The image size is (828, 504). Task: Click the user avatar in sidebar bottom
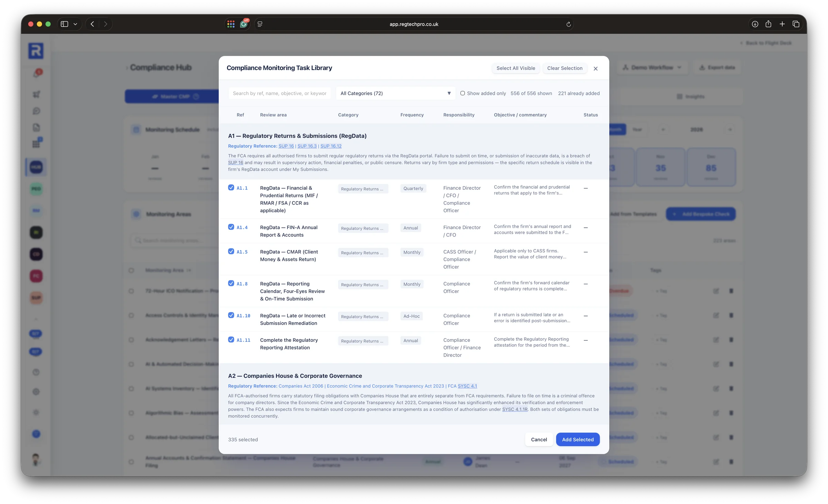click(36, 459)
